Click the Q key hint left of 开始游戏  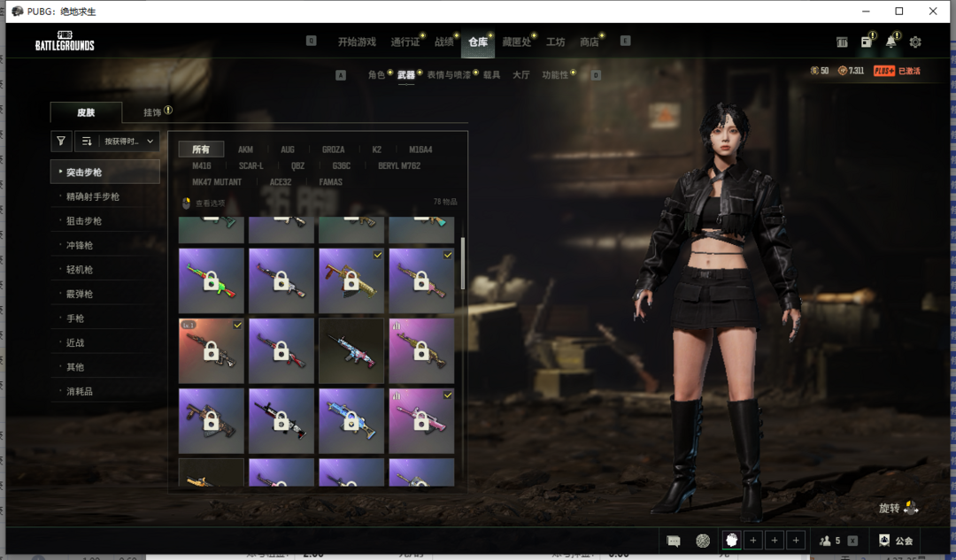pos(311,41)
